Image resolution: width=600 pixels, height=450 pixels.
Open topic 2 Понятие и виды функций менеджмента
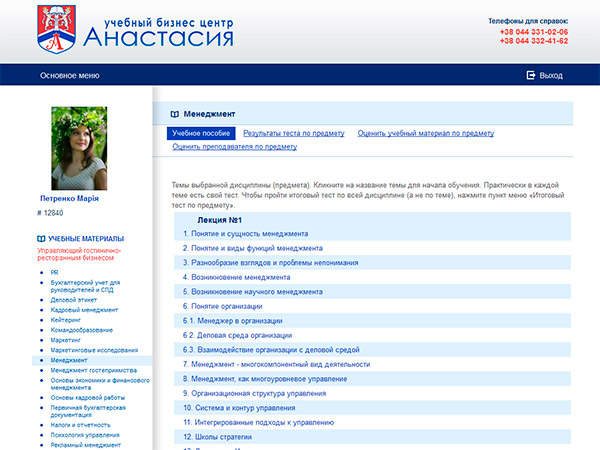click(253, 248)
